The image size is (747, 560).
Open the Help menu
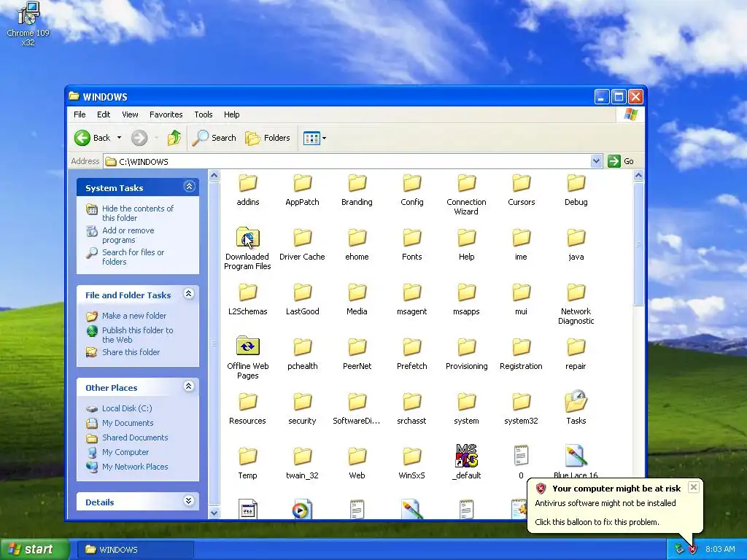pos(231,114)
